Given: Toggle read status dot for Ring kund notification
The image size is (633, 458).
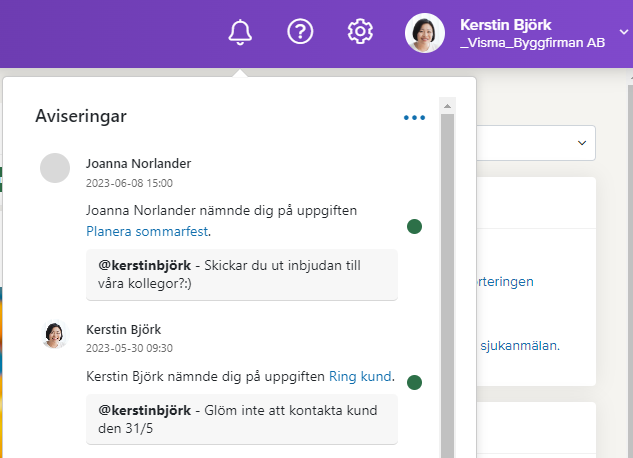Looking at the screenshot, I should (x=414, y=382).
